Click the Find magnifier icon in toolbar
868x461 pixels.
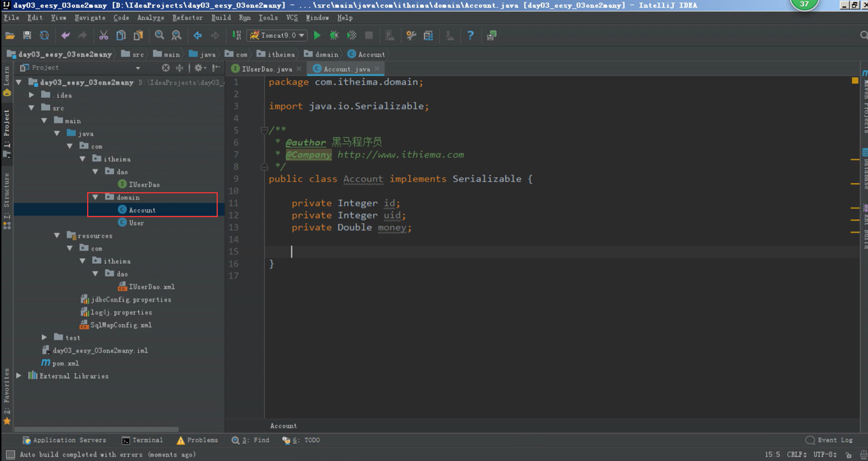tap(159, 35)
